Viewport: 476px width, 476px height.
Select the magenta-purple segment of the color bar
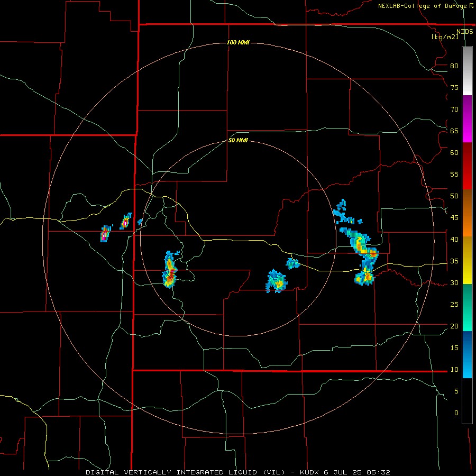pos(467,118)
